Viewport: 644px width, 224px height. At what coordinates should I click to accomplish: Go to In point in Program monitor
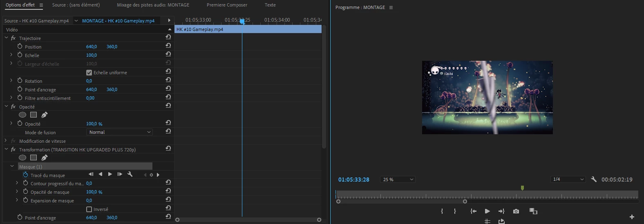pyautogui.click(x=473, y=211)
